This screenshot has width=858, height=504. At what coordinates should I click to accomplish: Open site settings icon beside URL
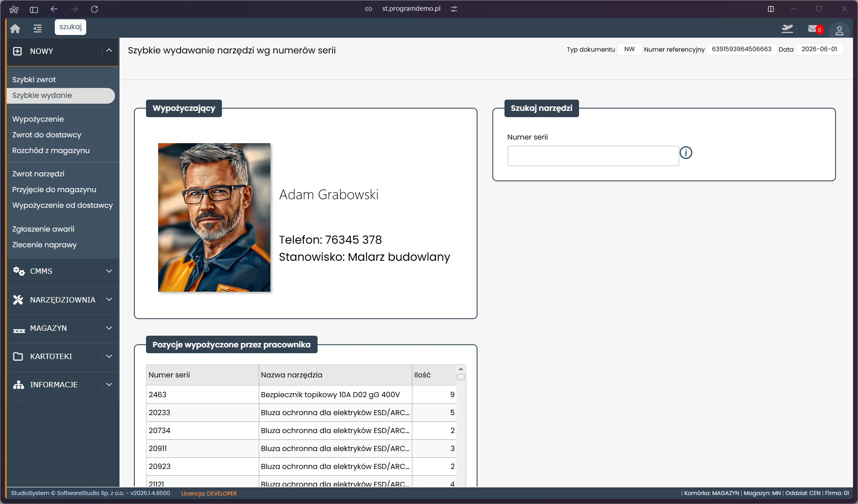click(454, 9)
